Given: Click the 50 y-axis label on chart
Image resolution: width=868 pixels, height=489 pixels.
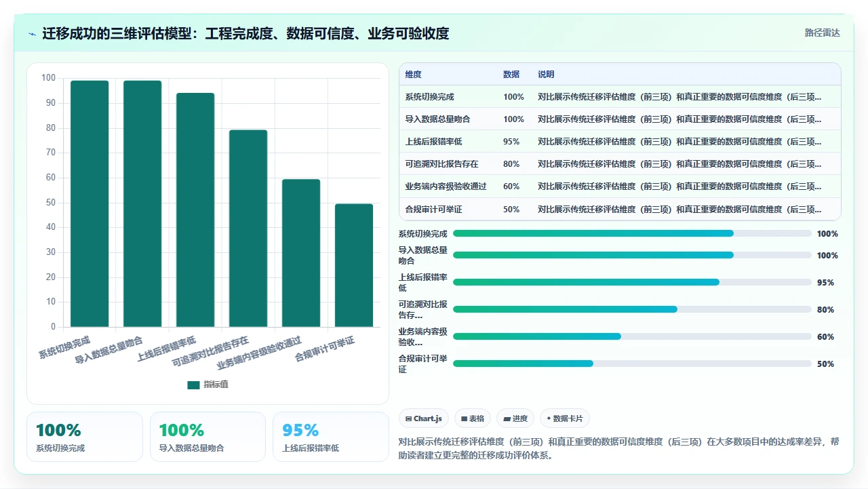Looking at the screenshot, I should (x=50, y=203).
